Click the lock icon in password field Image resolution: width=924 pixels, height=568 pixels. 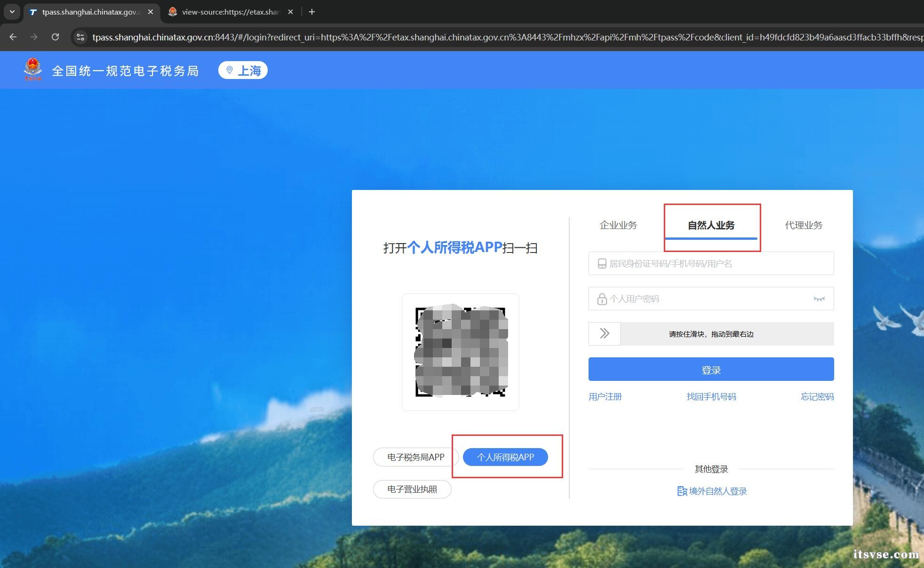[x=602, y=299]
